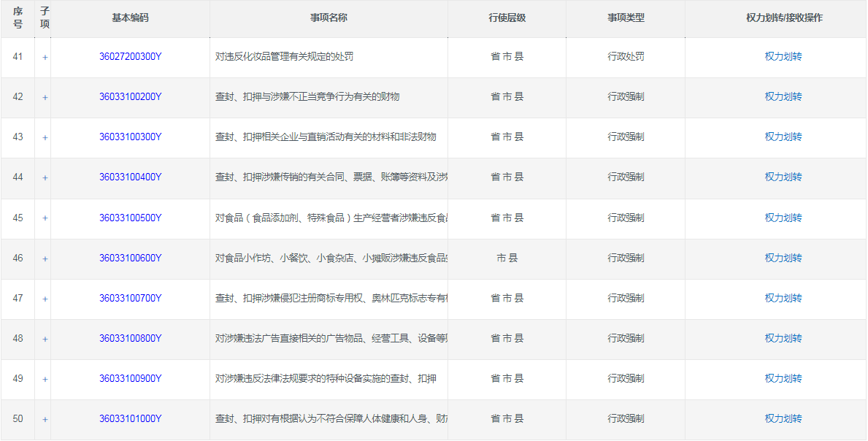Click 权力划转 for row 45

783,218
